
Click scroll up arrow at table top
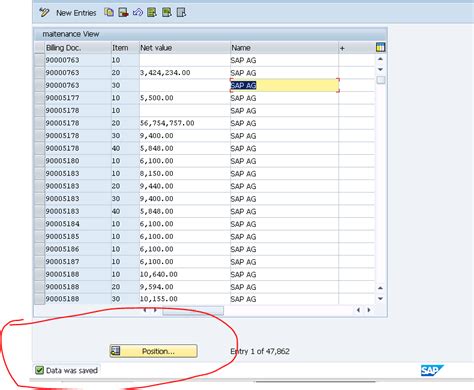(380, 59)
